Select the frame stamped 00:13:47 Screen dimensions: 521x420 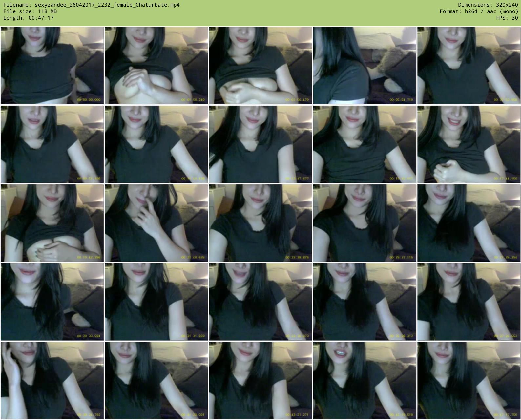[x=260, y=144]
